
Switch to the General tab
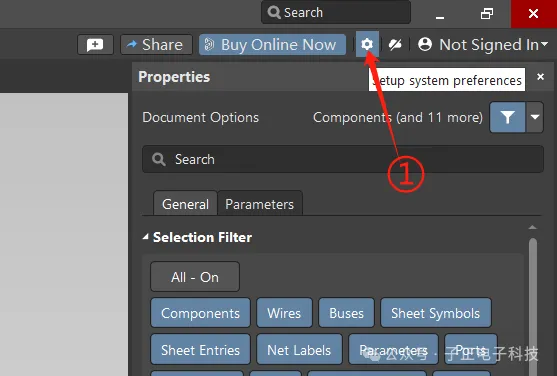[x=185, y=204]
